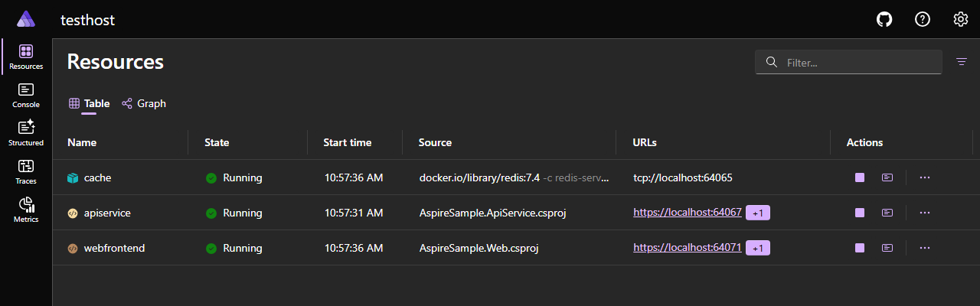Stop the cache resource
980x306 pixels.
(x=860, y=177)
